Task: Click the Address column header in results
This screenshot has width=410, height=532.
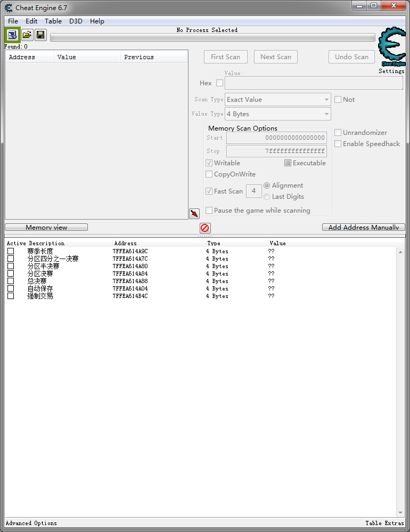Action: pos(30,57)
